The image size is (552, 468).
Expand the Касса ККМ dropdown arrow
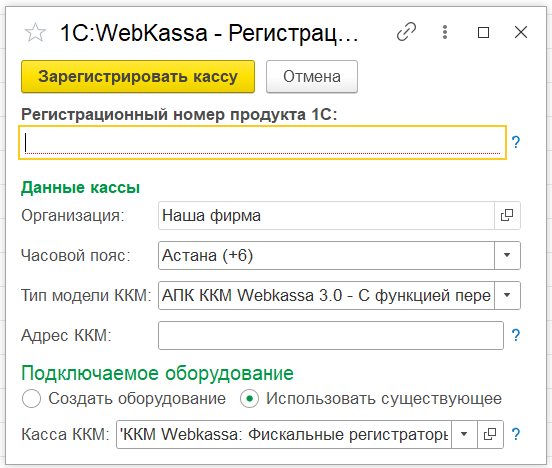(464, 434)
